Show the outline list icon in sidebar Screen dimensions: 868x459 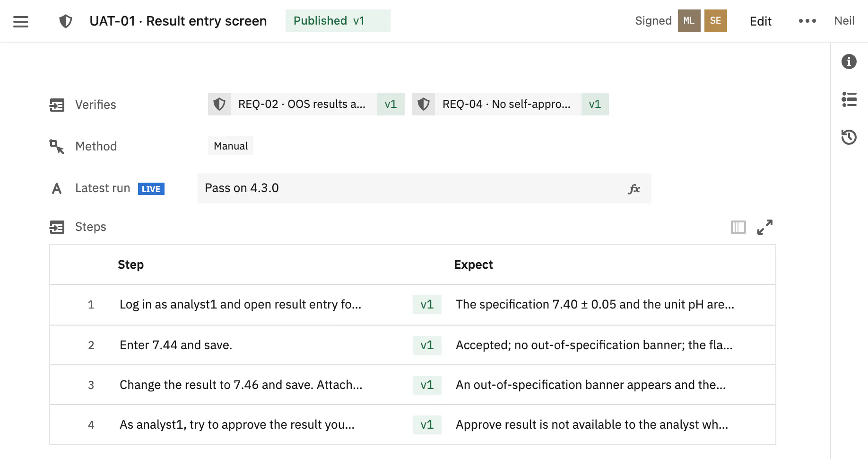tap(849, 99)
